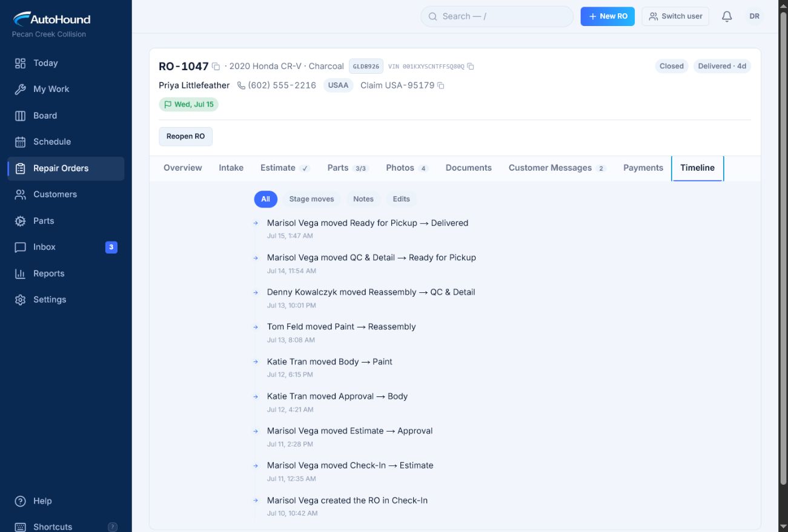This screenshot has width=788, height=532.
Task: Click Switch user button
Action: click(675, 16)
